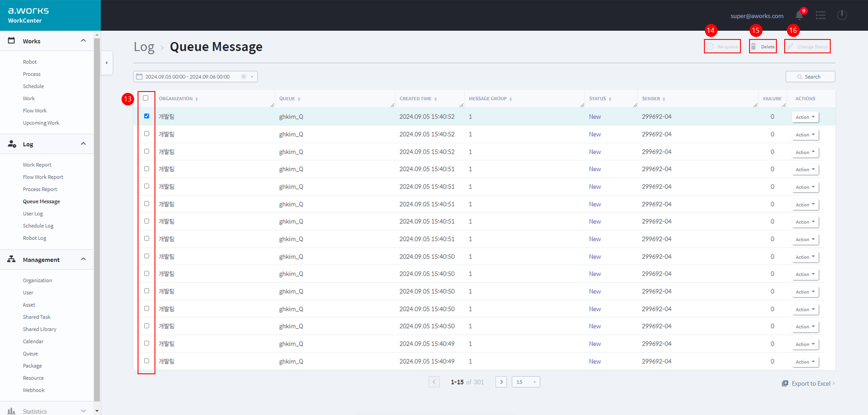
Task: Click the Log breadcrumb link
Action: click(x=144, y=47)
